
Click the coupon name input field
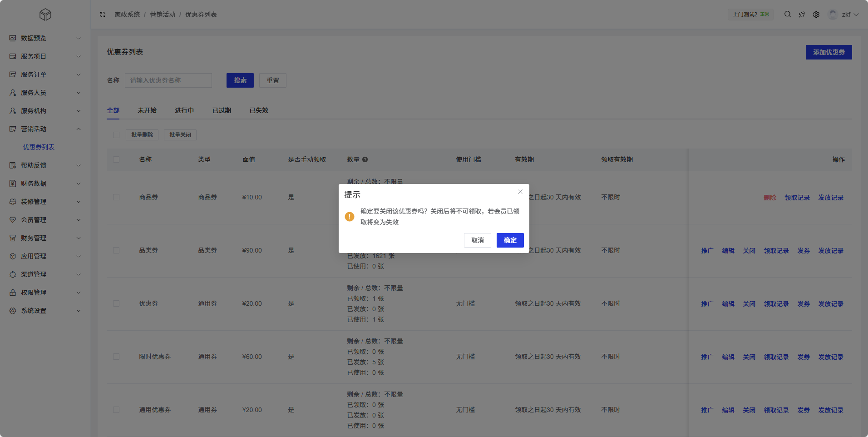point(168,80)
